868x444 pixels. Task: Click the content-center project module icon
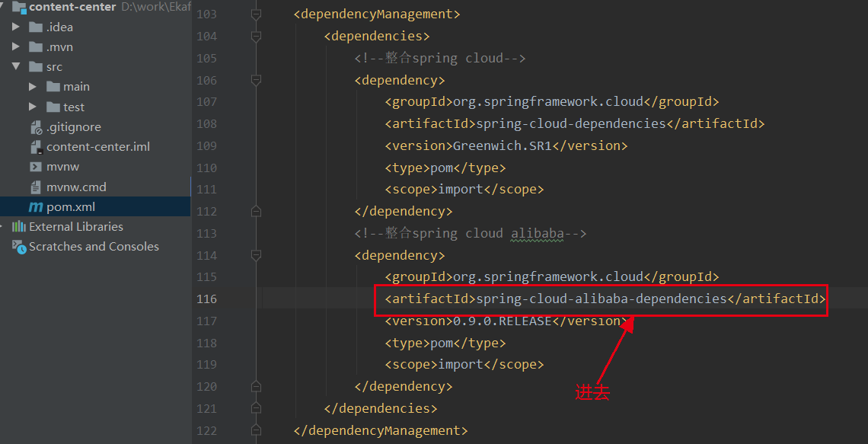[x=19, y=7]
